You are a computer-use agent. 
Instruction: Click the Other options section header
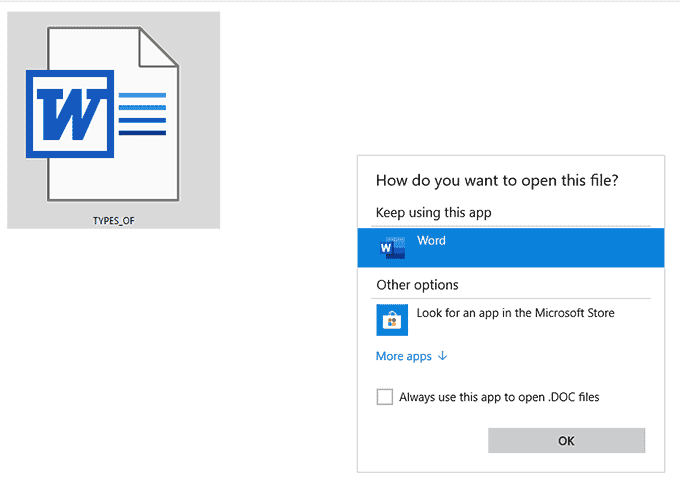417,285
